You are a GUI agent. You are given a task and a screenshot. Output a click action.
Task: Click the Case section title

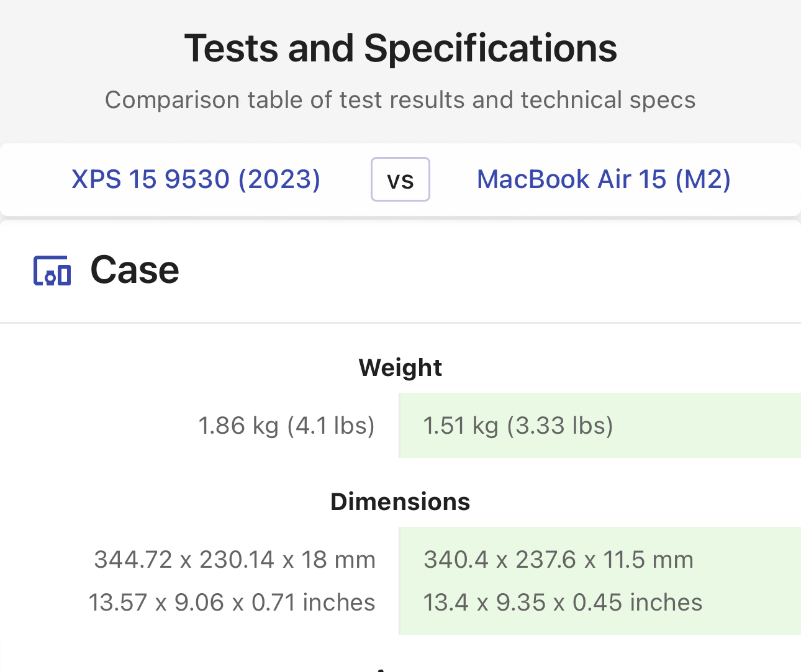pos(135,270)
